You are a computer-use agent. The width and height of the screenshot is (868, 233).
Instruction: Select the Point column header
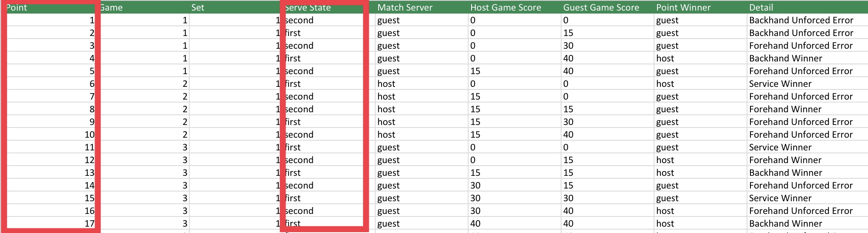click(50, 7)
